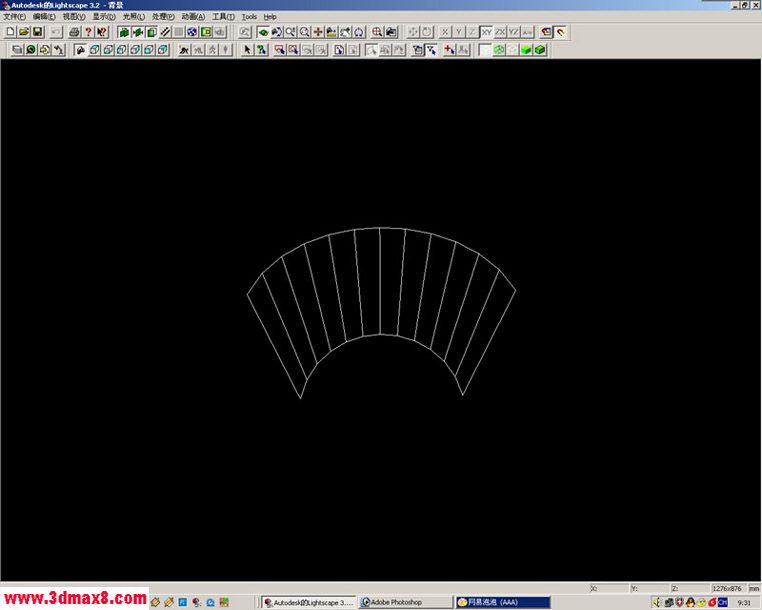Toggle the ZX plane constraint button
This screenshot has height=610, width=762.
(x=500, y=32)
